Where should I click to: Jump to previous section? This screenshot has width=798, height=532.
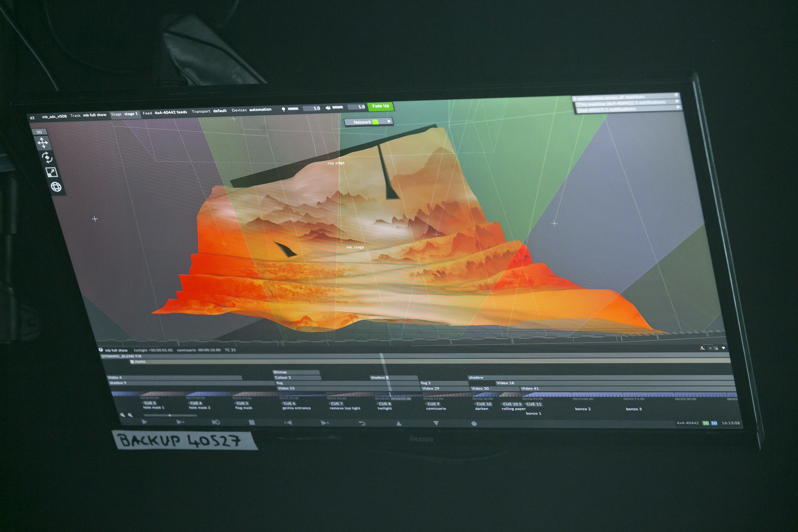pos(288,423)
